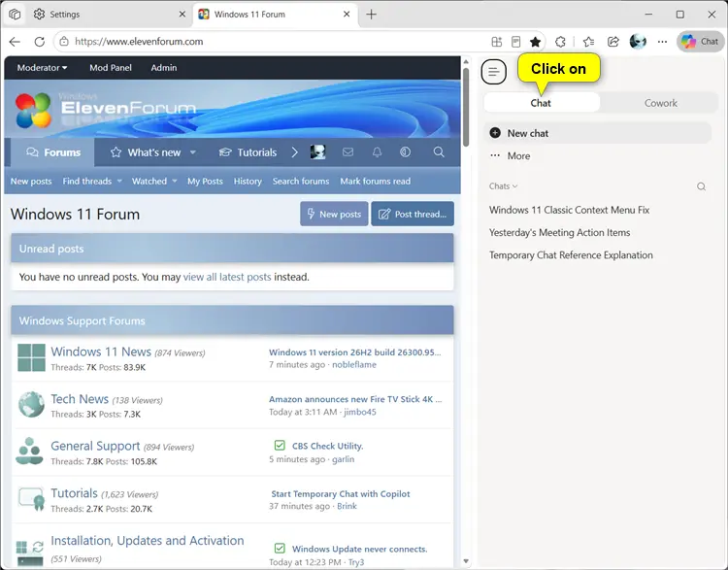Click the Windows 11 News forum icon
Image resolution: width=728 pixels, height=570 pixels.
coord(32,357)
